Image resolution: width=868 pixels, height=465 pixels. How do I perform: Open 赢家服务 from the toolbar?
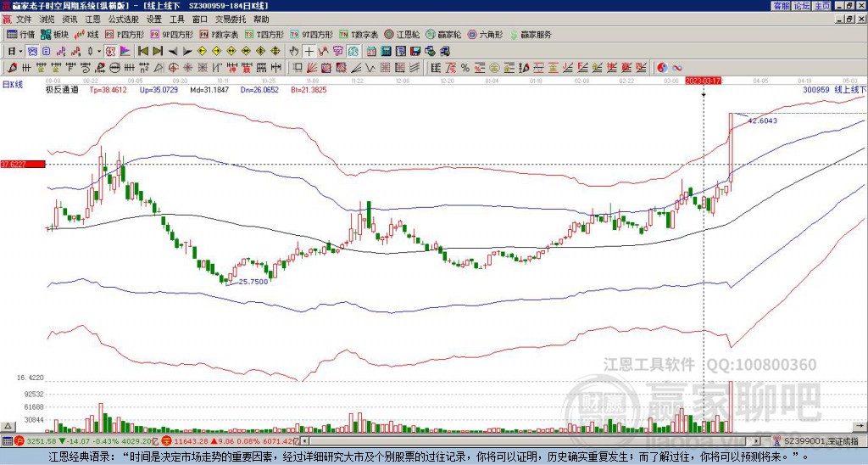[x=531, y=34]
